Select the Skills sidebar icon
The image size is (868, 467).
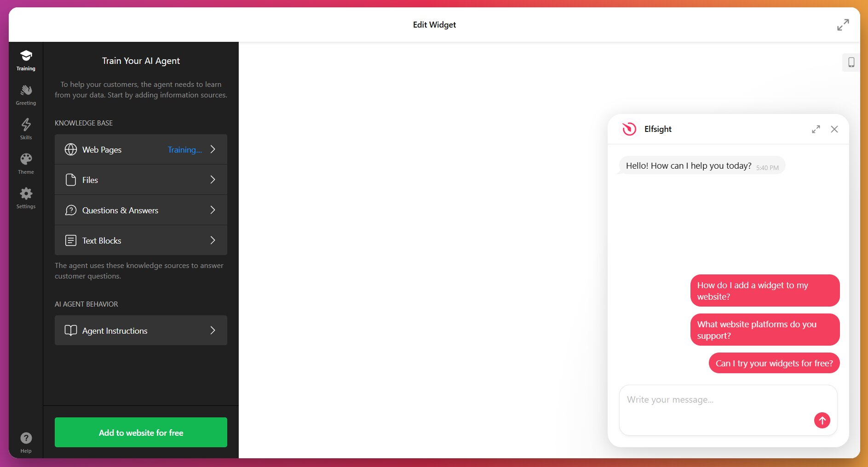point(26,129)
